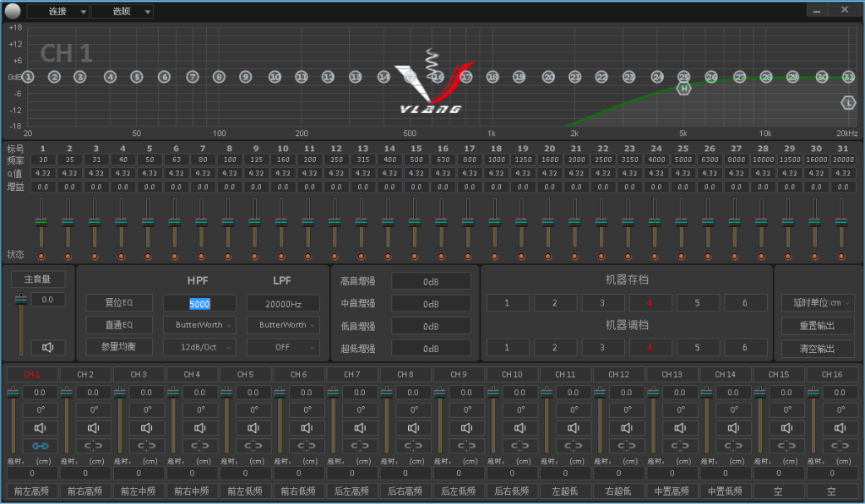The height and width of the screenshot is (504, 865).
Task: Switch to the CH 10 channel tab
Action: click(511, 375)
